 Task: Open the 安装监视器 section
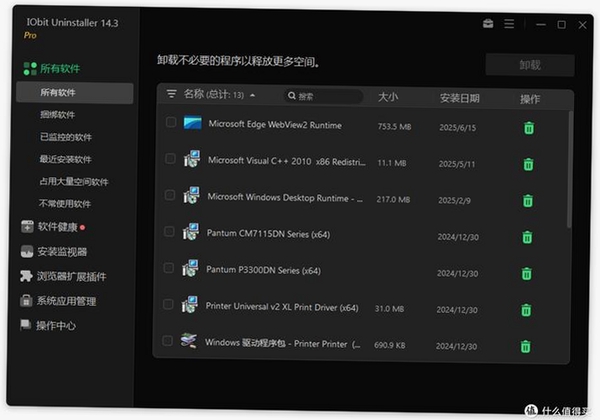(x=62, y=252)
